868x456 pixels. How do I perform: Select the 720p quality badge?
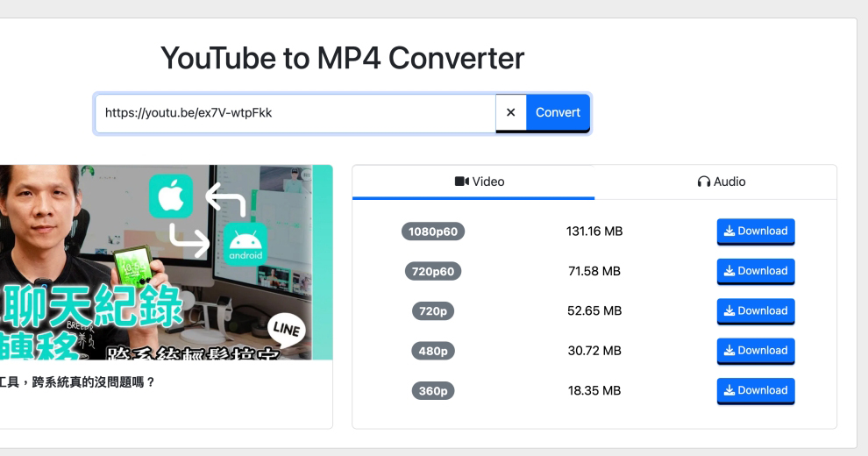pyautogui.click(x=433, y=311)
